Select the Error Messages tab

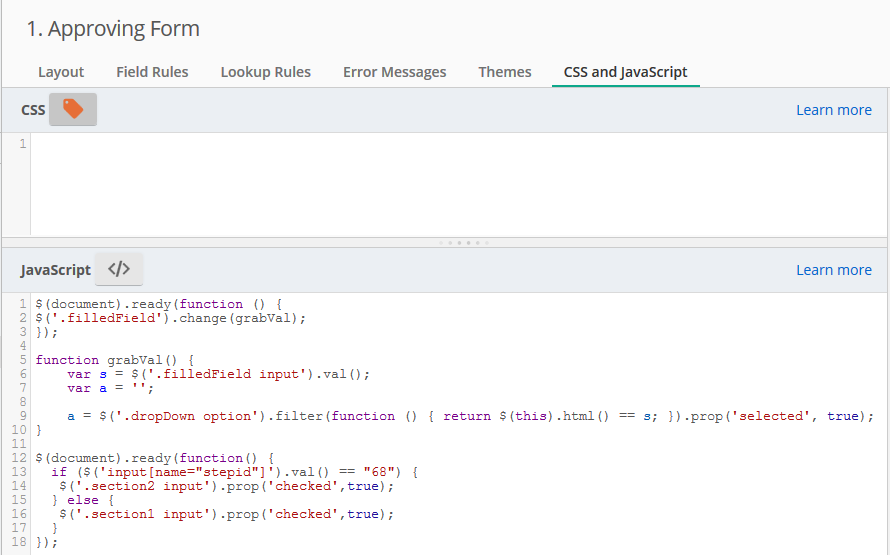394,72
